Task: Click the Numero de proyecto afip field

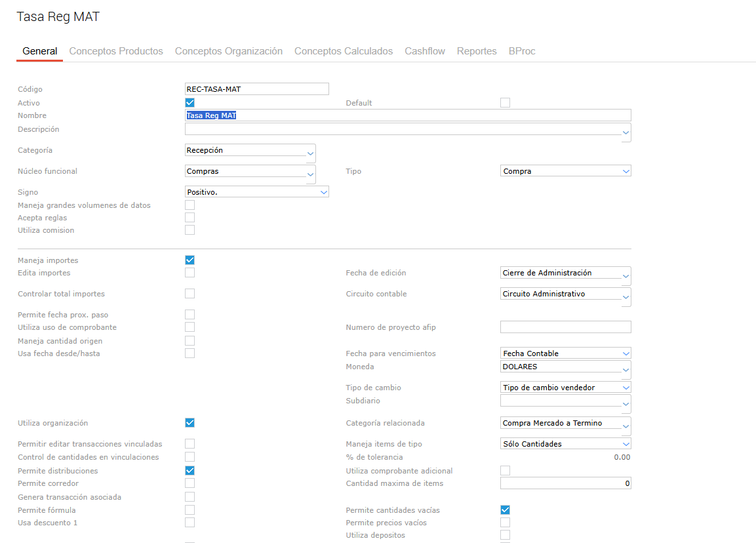Action: tap(565, 327)
